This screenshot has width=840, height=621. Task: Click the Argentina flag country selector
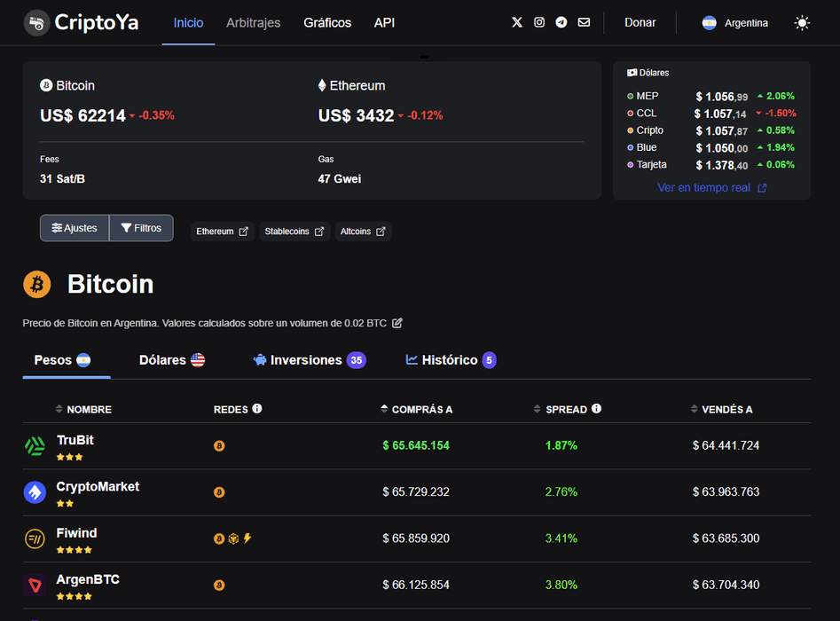click(735, 23)
